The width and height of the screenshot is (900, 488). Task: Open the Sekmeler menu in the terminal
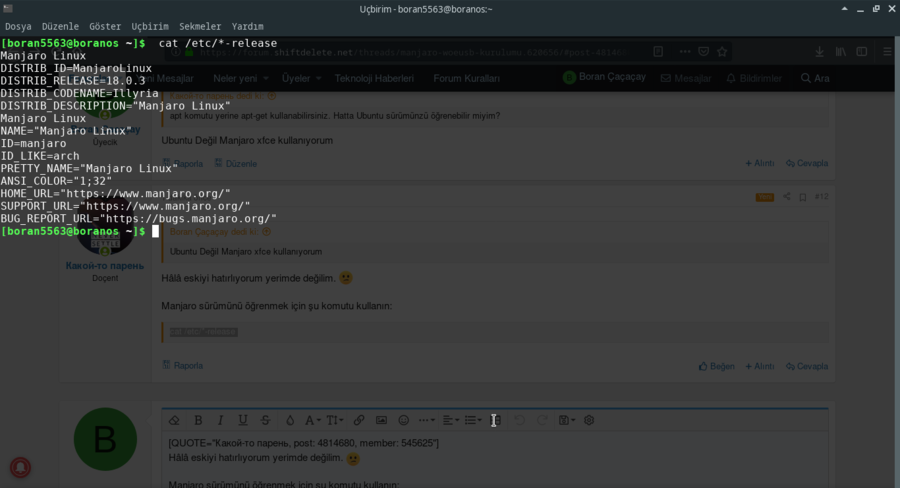pos(200,26)
